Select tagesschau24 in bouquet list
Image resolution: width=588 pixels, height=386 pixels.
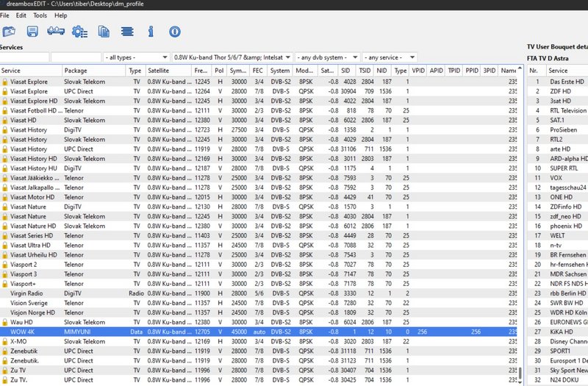tap(558, 187)
